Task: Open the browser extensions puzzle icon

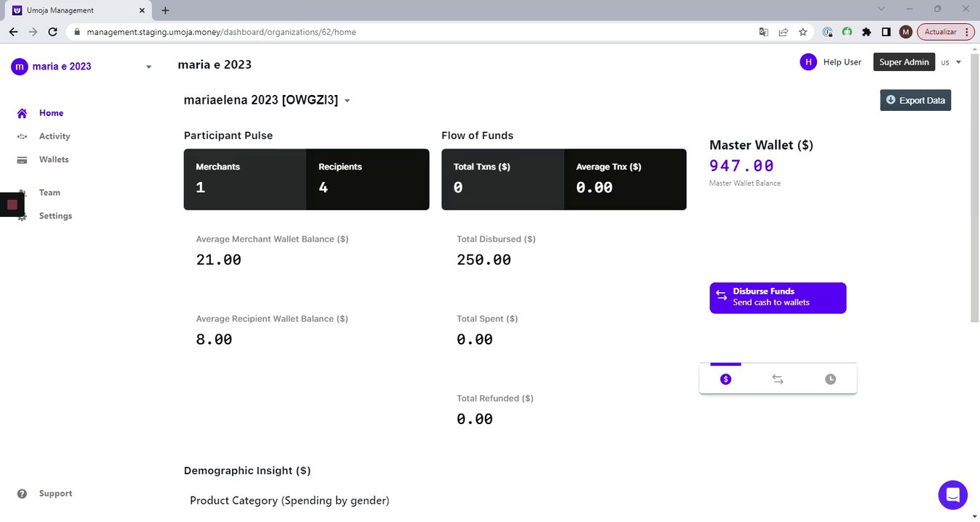Action: click(x=866, y=32)
